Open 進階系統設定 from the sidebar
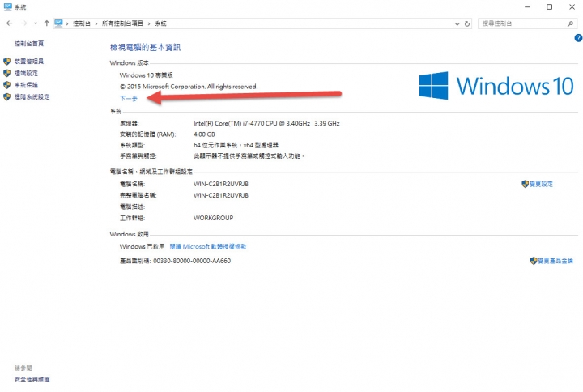 pyautogui.click(x=32, y=97)
